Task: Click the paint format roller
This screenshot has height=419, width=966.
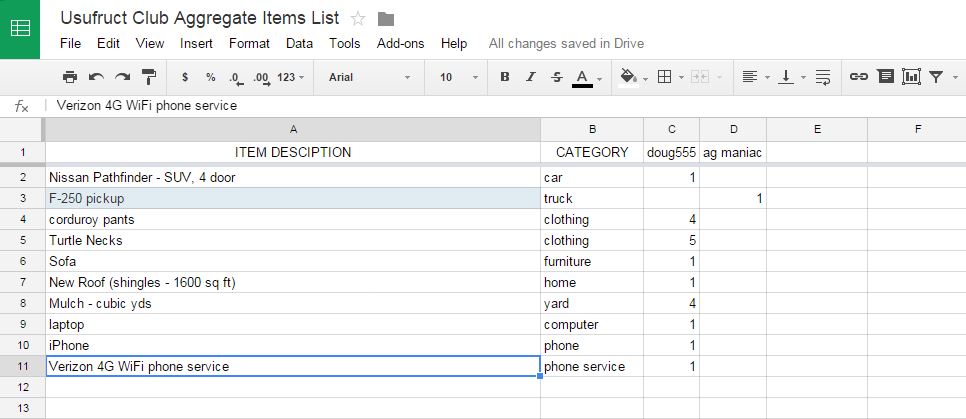Action: [149, 77]
